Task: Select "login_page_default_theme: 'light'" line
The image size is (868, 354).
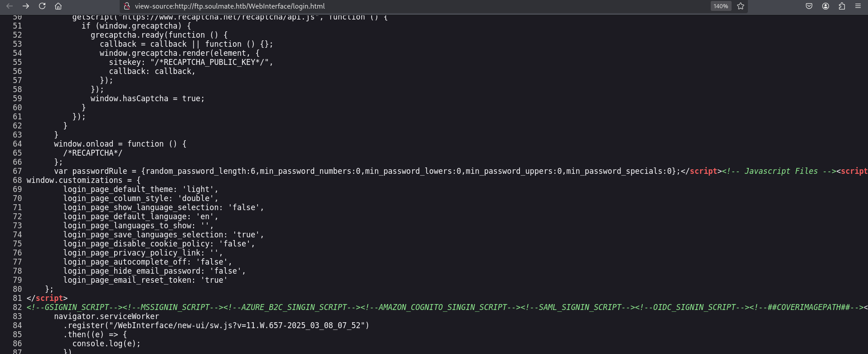Action: tap(141, 189)
